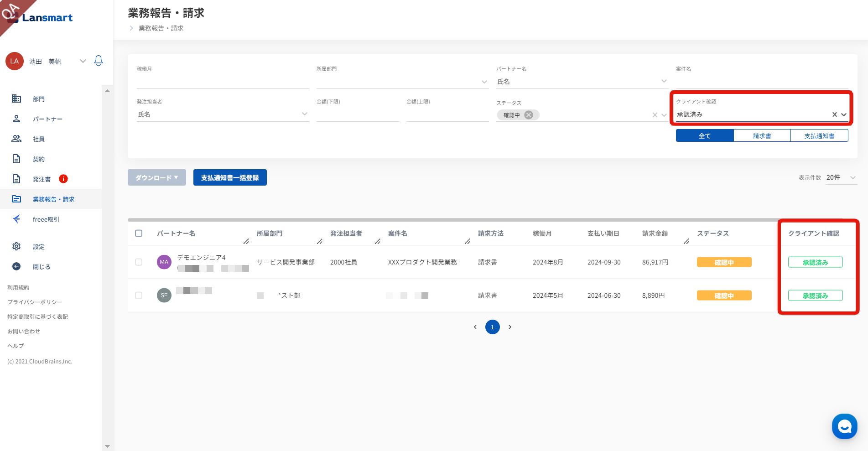Select the 全て document type tab
This screenshot has height=451, width=868.
pos(705,135)
